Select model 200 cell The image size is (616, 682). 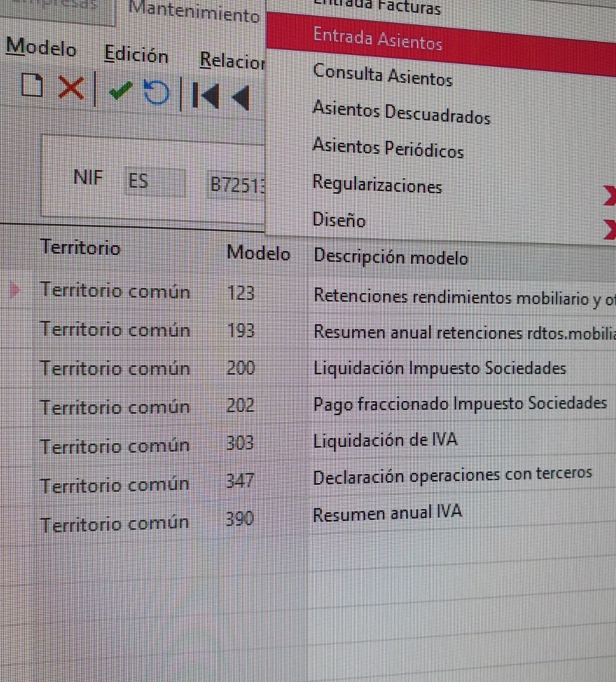tap(241, 368)
